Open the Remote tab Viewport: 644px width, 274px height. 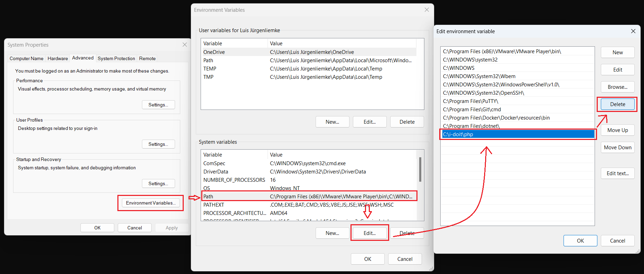[x=147, y=58]
